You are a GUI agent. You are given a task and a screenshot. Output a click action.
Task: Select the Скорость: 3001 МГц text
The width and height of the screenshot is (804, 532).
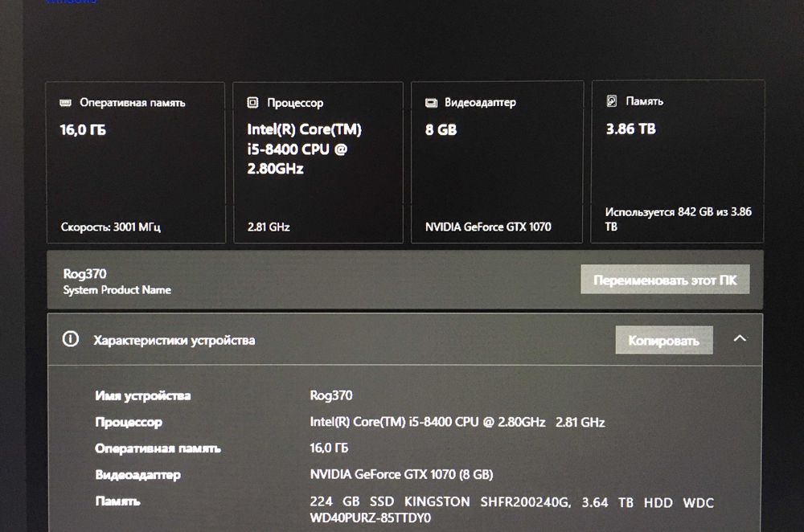pos(111,227)
